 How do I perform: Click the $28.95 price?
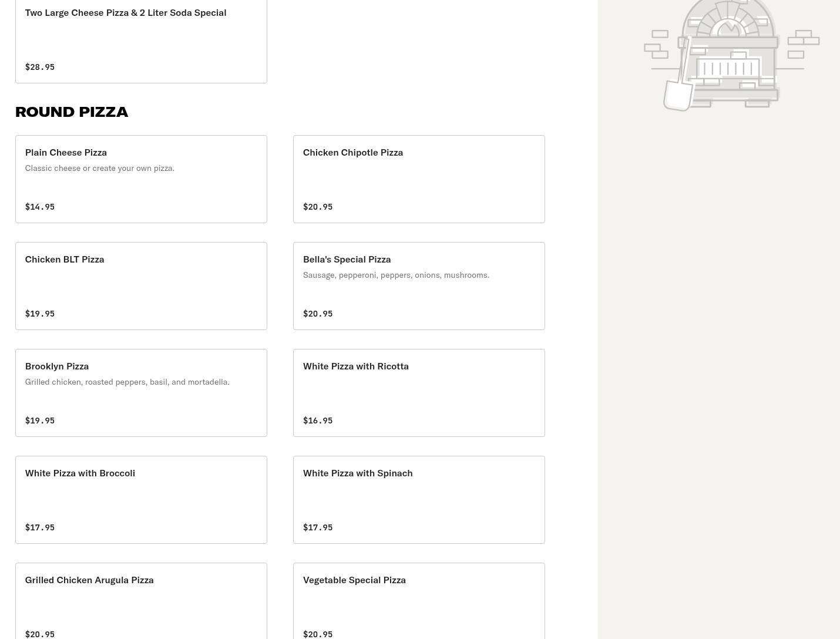pyautogui.click(x=40, y=67)
